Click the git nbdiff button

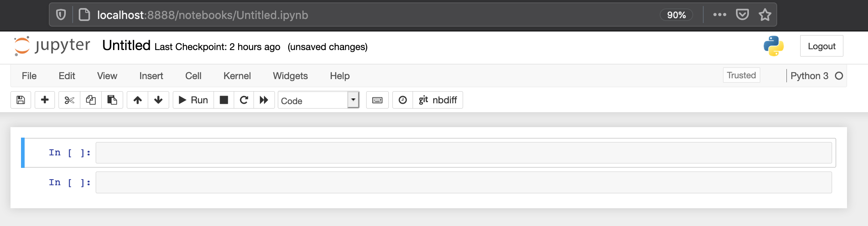438,100
